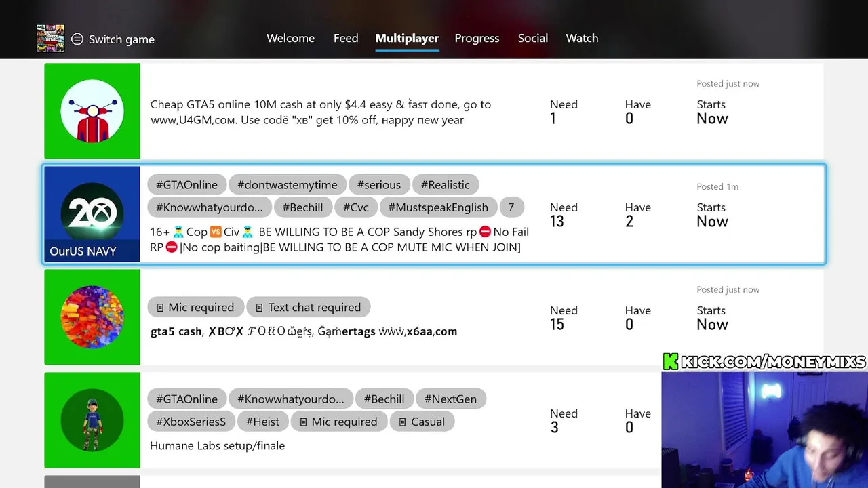Click Need 15 on gta5 cash post

(564, 318)
